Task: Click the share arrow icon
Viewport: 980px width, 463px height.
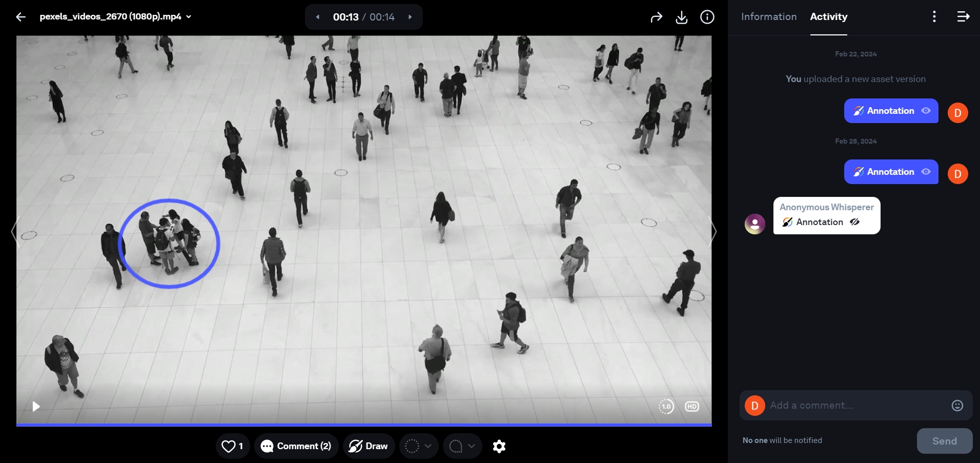Action: coord(656,16)
